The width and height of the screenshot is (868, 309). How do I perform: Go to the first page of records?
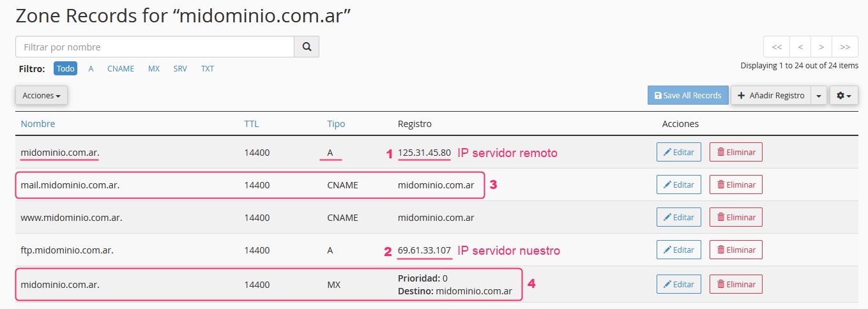point(777,47)
